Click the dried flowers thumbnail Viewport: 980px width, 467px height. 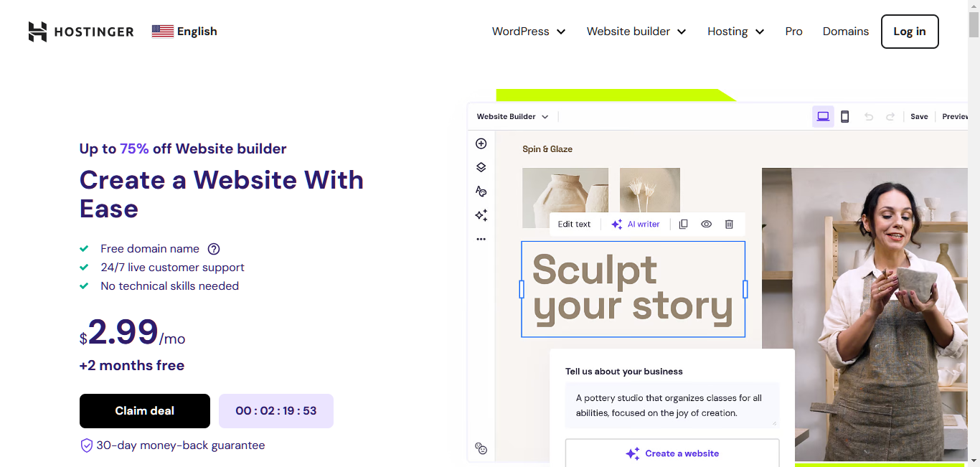click(x=650, y=191)
